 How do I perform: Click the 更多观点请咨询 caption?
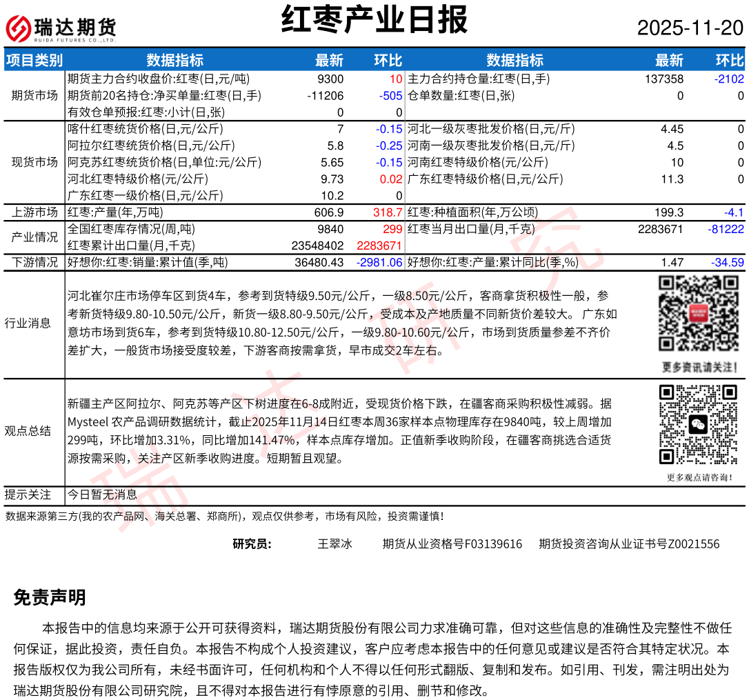tap(698, 477)
